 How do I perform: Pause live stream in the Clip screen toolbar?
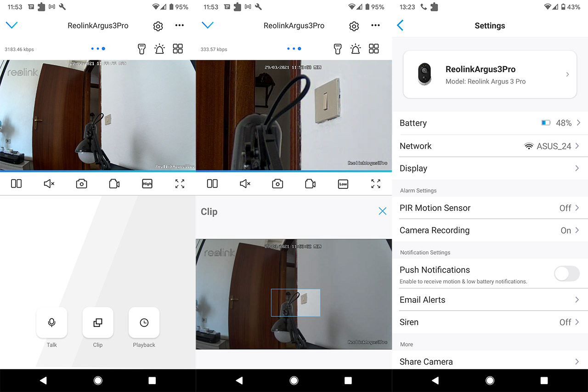coord(212,184)
